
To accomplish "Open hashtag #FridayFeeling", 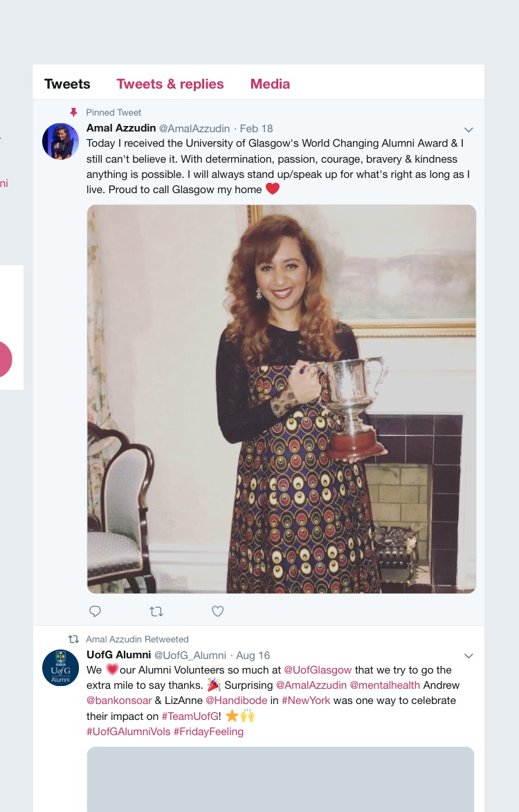I will pyautogui.click(x=208, y=731).
